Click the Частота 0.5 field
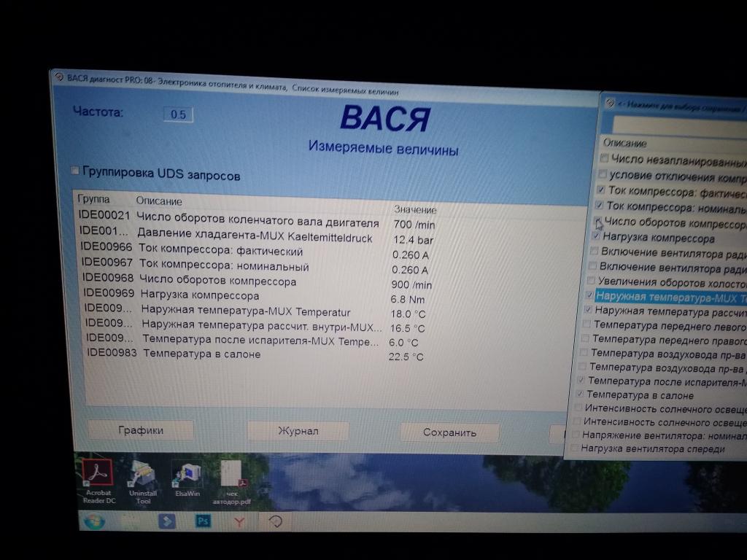747x560 pixels. (178, 114)
